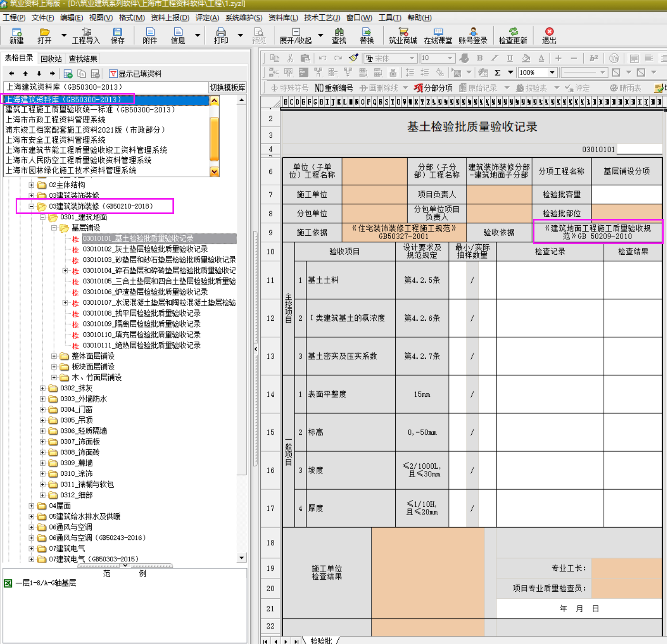This screenshot has height=644, width=667.
Task: Expand the 0302_抹灰 folder
Action: tap(43, 388)
